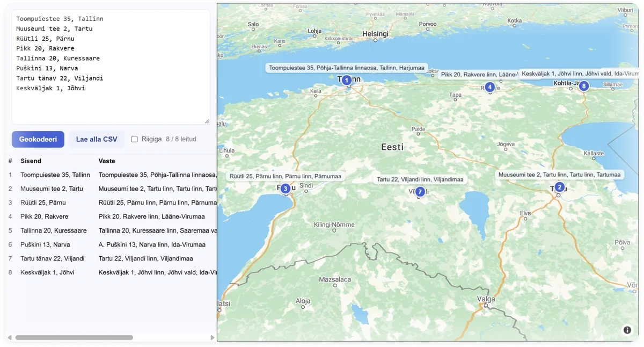Click the Põlva town label on the map

click(623, 242)
